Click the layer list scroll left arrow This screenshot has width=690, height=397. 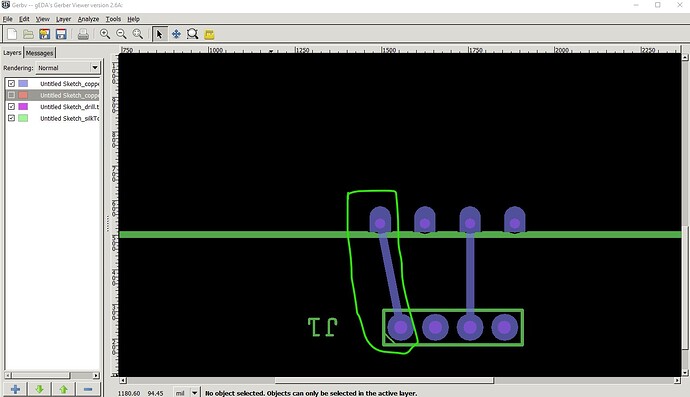click(x=8, y=375)
